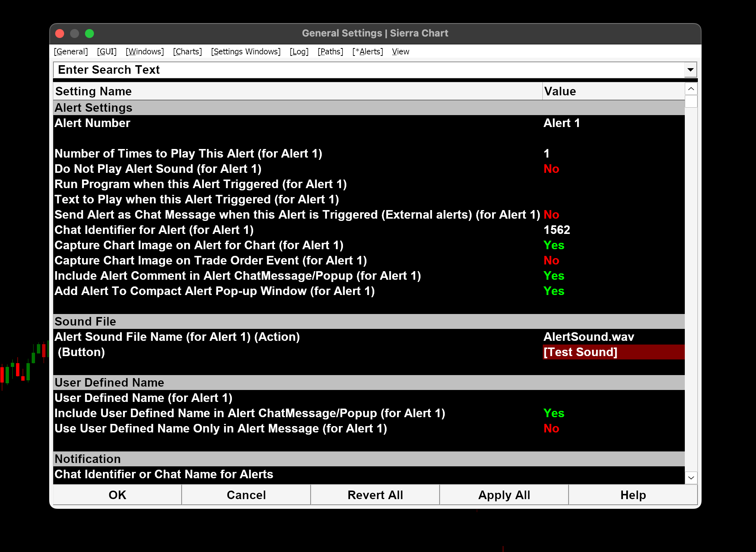Open the [Settings Windows] menu

pos(246,51)
